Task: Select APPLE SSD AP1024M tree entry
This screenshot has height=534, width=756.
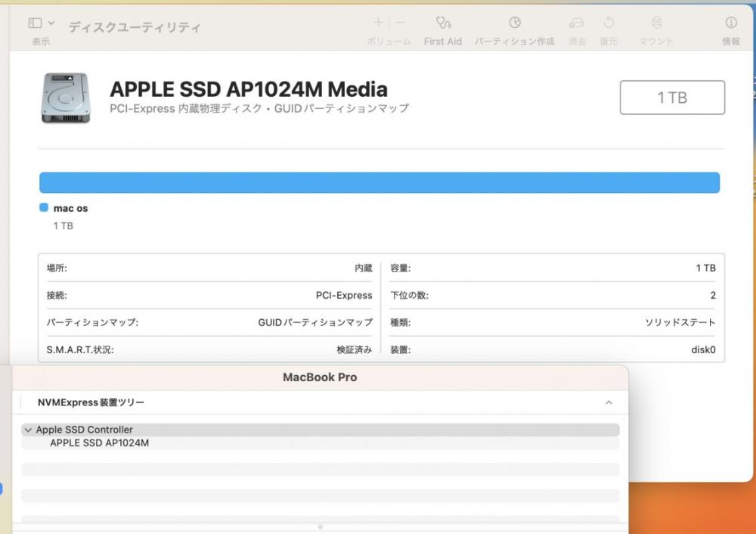Action: pyautogui.click(x=99, y=443)
